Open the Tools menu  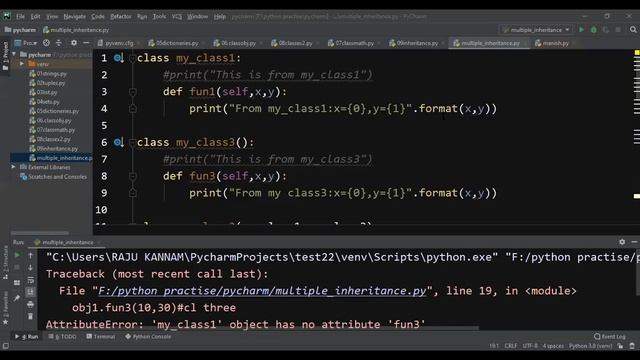pyautogui.click(x=159, y=17)
